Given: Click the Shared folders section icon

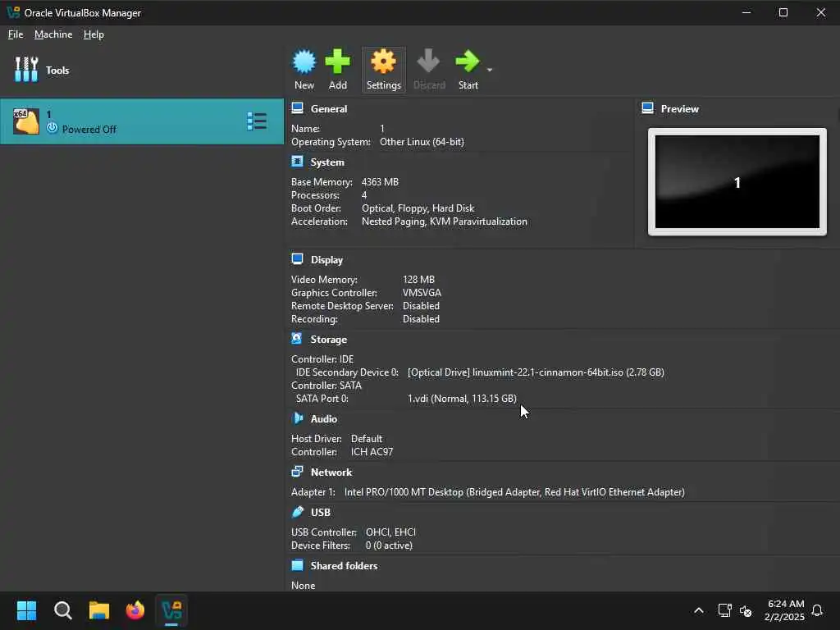Looking at the screenshot, I should point(297,565).
